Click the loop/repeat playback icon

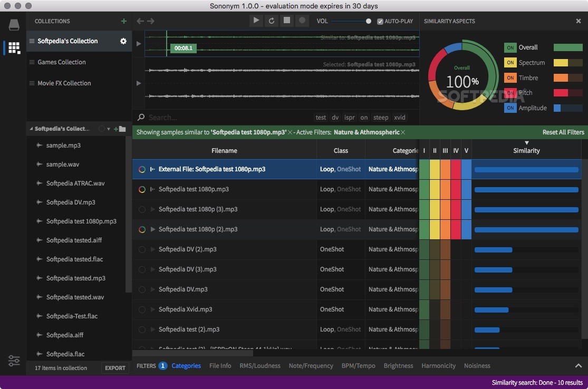pos(272,21)
